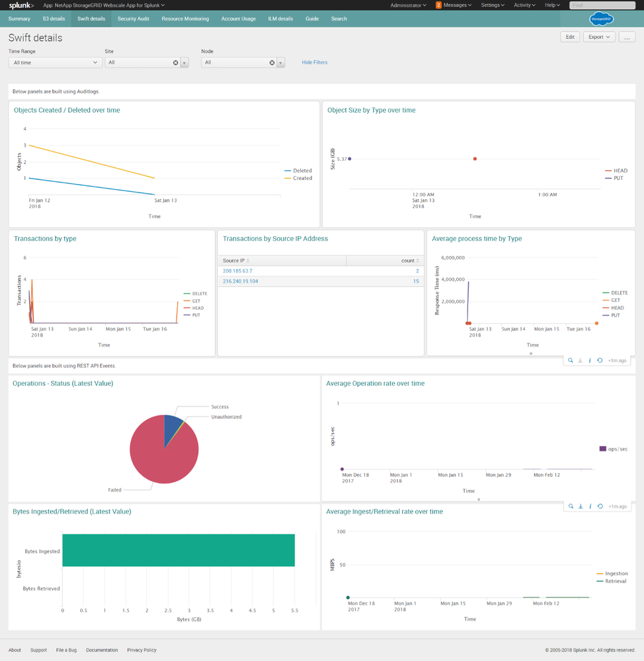
Task: Go to the ILM details tab
Action: coord(280,19)
